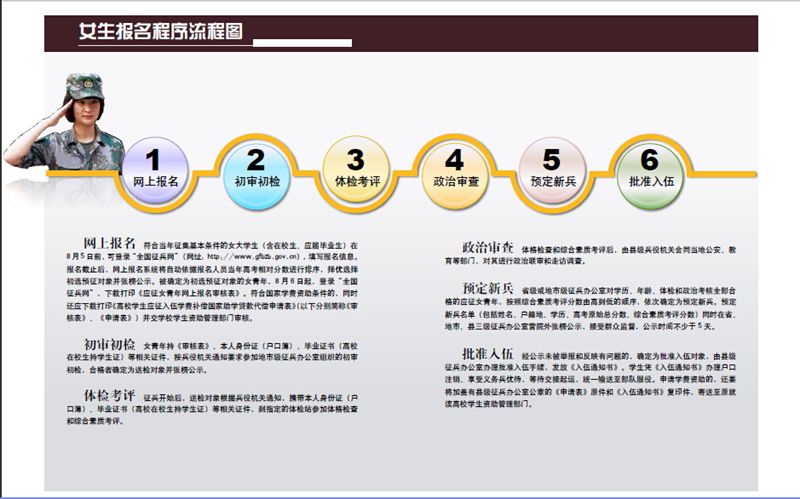
Task: Click the yellow step 3 circle 体检考评
Action: click(x=355, y=169)
